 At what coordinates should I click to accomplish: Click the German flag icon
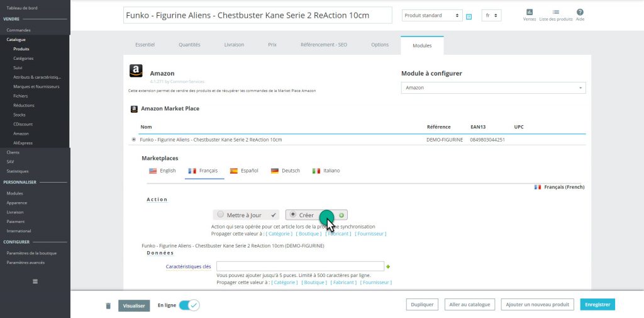[275, 171]
